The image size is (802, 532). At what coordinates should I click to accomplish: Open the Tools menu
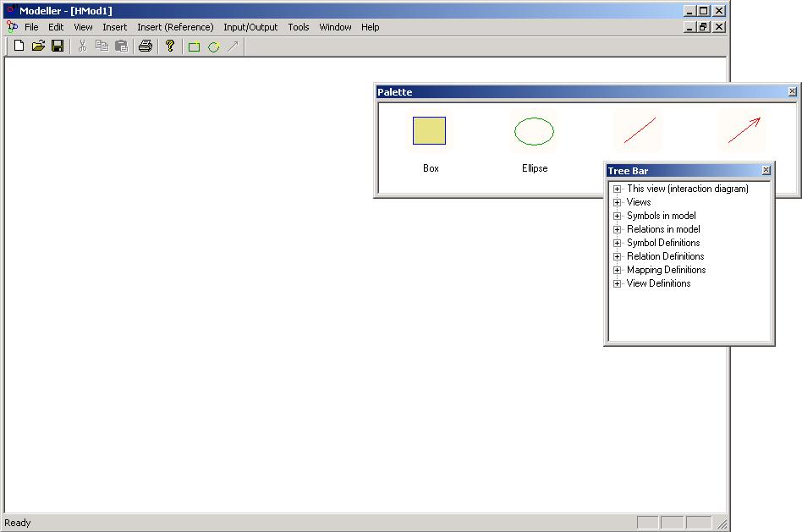point(298,27)
